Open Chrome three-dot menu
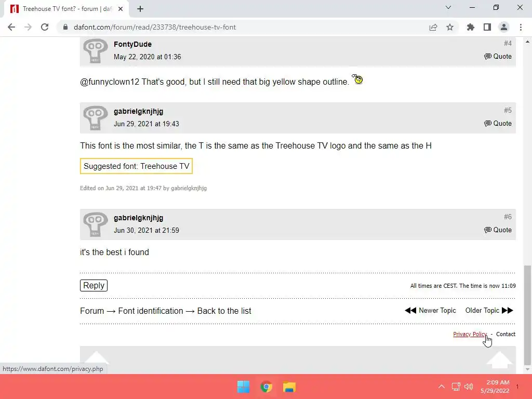Screen dimensions: 532x399 pyautogui.click(x=521, y=27)
